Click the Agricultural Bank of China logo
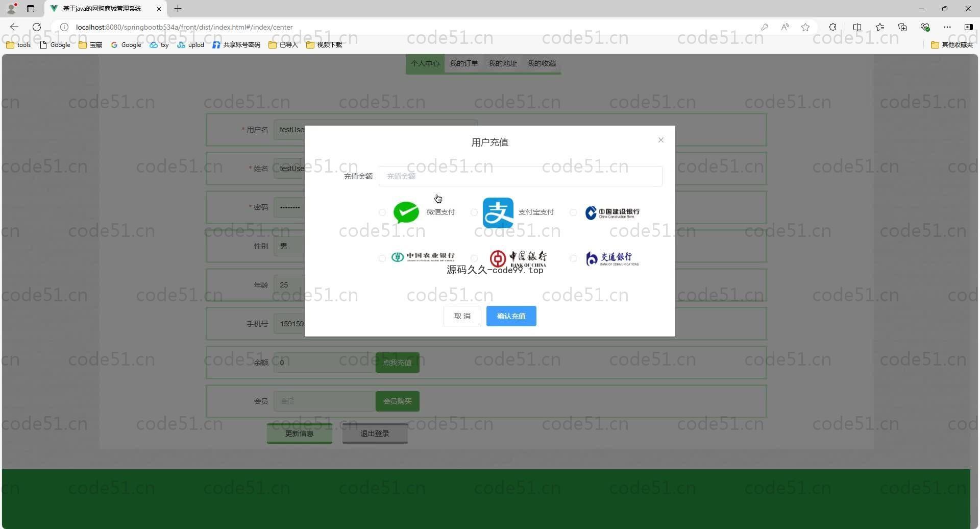 click(423, 257)
